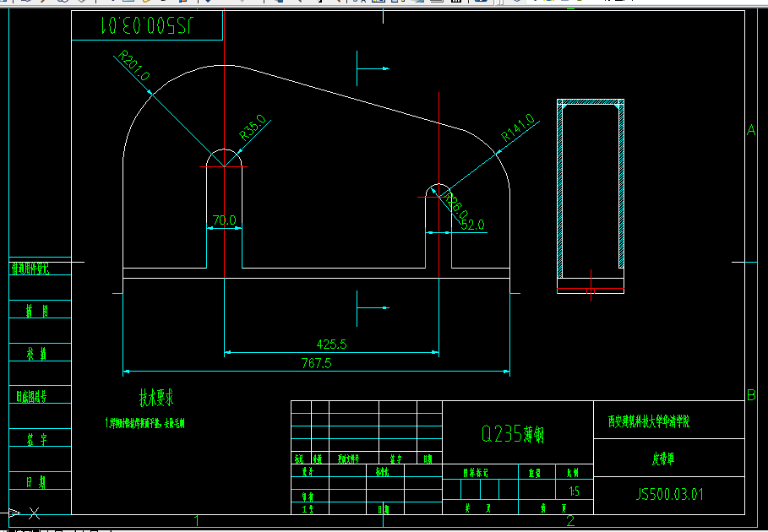This screenshot has height=532, width=768.
Task: Select drawing number JS500.03.01 in title block
Action: (669, 494)
